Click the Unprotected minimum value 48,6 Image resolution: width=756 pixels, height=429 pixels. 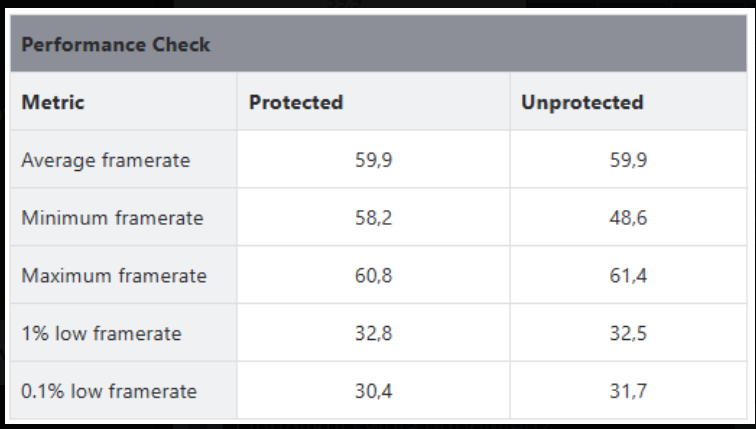point(628,217)
